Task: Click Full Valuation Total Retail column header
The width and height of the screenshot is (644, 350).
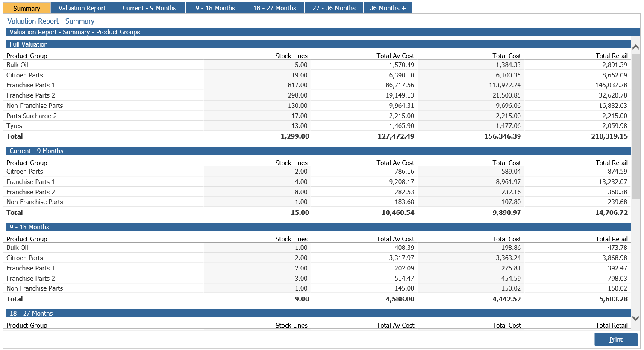Action: point(612,56)
